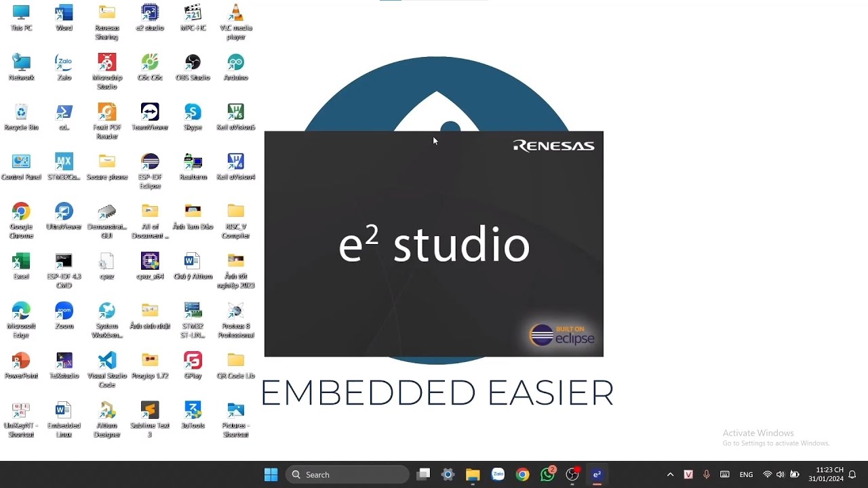Open ESP-IDF 4.3 CMD shortcut

[x=64, y=270]
